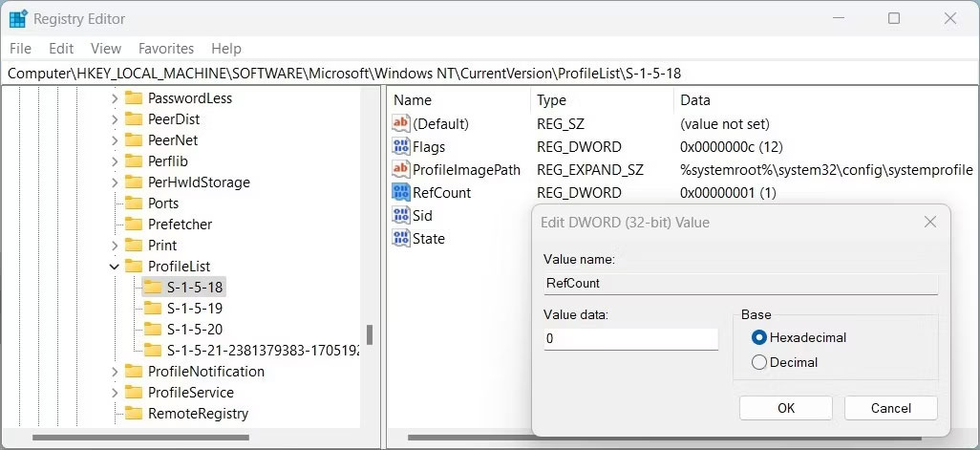Click the data value 0x00000001 (1)
The height and width of the screenshot is (450, 980).
[x=728, y=192]
